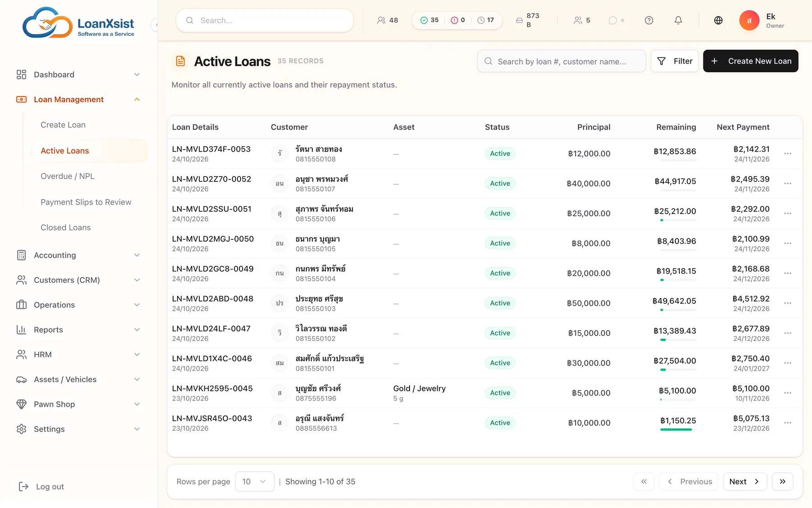Go to Overdue / NPL page
The height and width of the screenshot is (508, 812).
coord(68,176)
